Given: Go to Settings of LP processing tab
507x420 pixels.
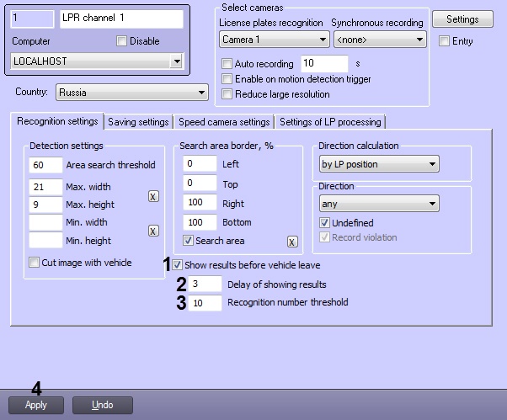Looking at the screenshot, I should [x=330, y=122].
